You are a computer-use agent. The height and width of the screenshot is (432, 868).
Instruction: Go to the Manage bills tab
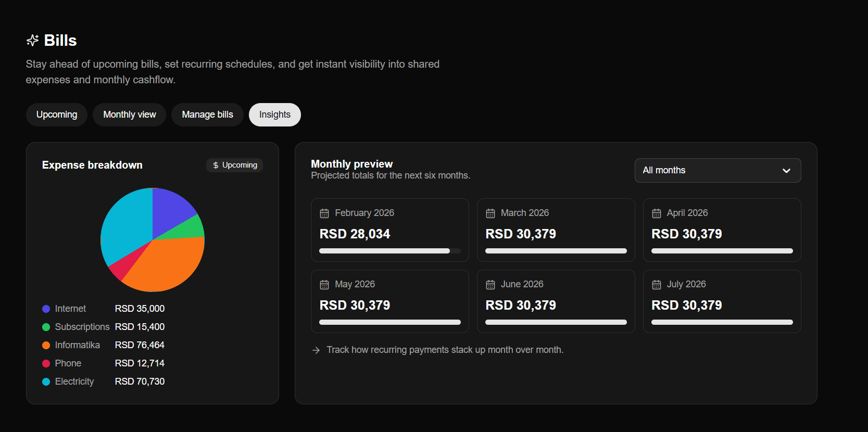tap(207, 115)
